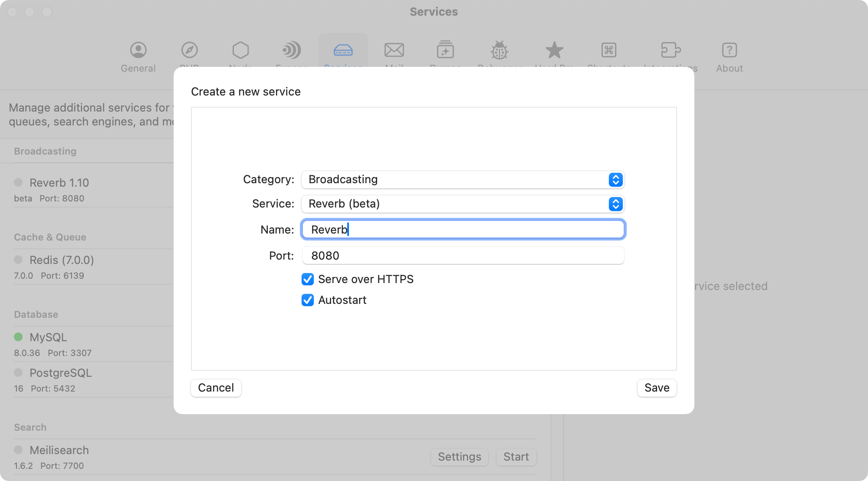
Task: Click the Expose sharing icon
Action: click(x=292, y=50)
